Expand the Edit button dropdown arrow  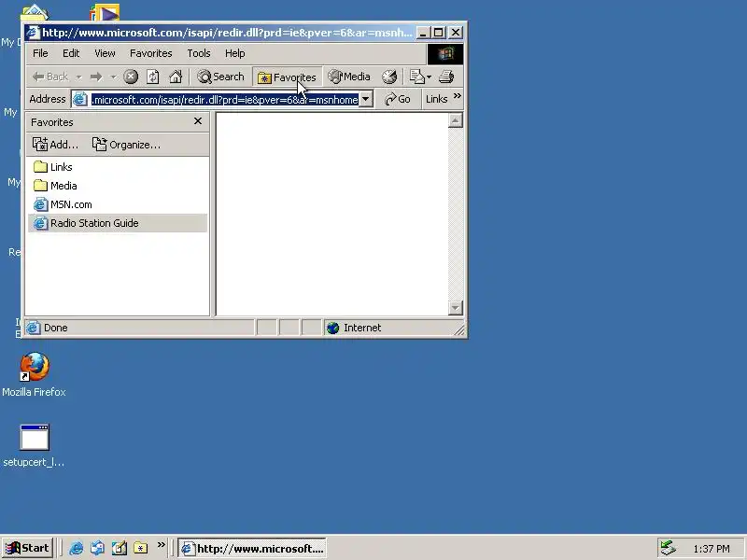(429, 77)
